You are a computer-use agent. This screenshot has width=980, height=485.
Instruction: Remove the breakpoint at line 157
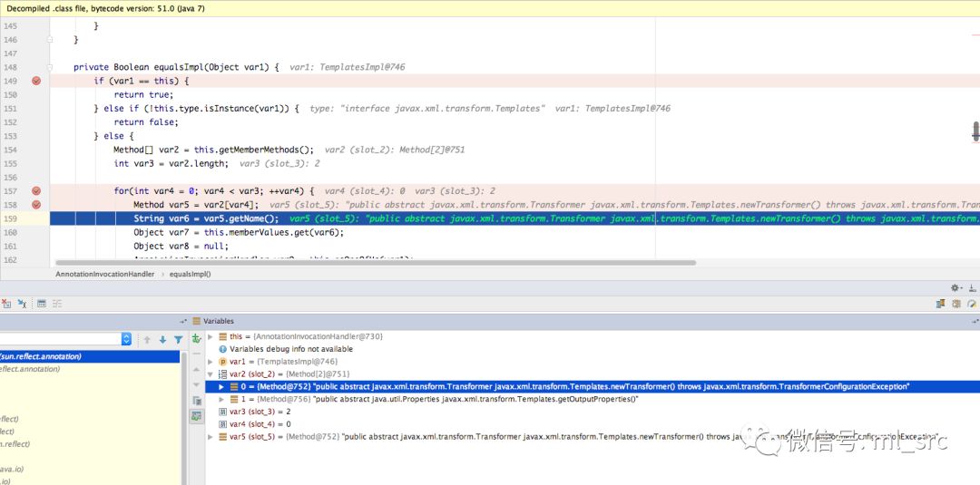[x=36, y=191]
